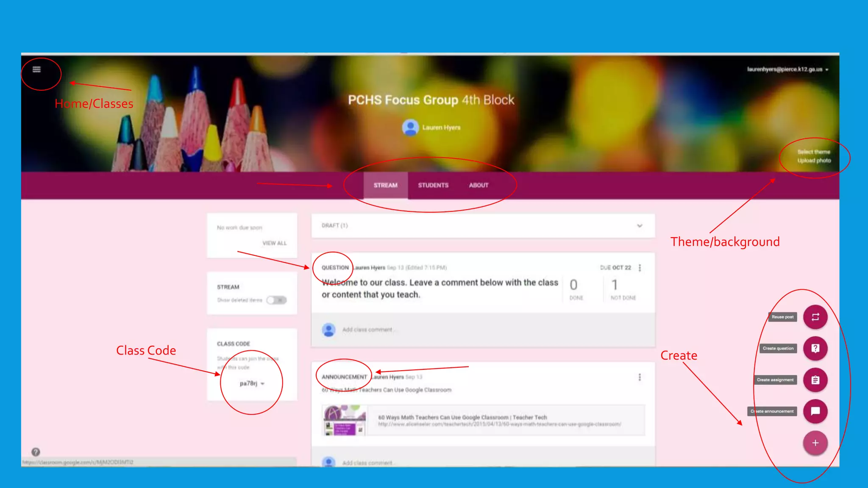
Task: Open the 60 Ways Math Teachers link thumbnail
Action: tap(344, 420)
